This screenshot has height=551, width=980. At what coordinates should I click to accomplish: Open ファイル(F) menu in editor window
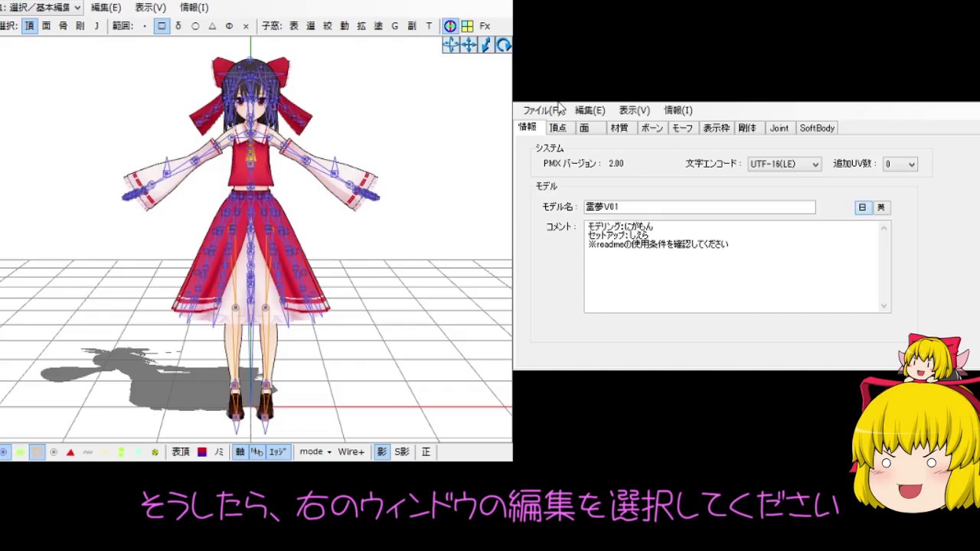tap(543, 111)
